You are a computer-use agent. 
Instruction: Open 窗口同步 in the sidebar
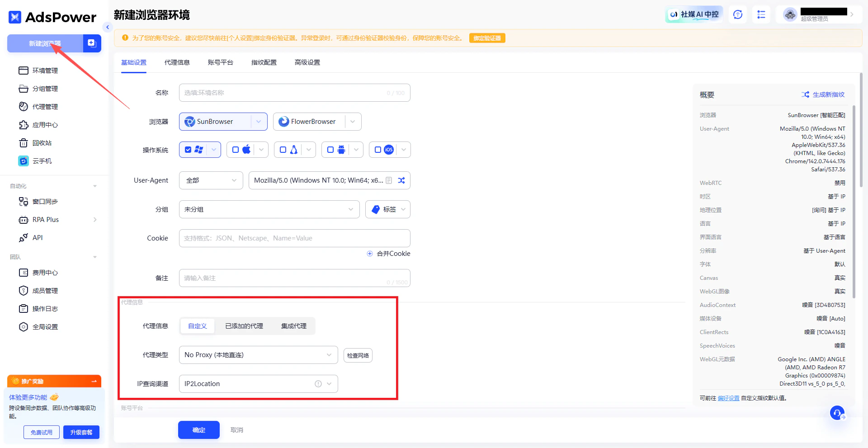(x=38, y=202)
